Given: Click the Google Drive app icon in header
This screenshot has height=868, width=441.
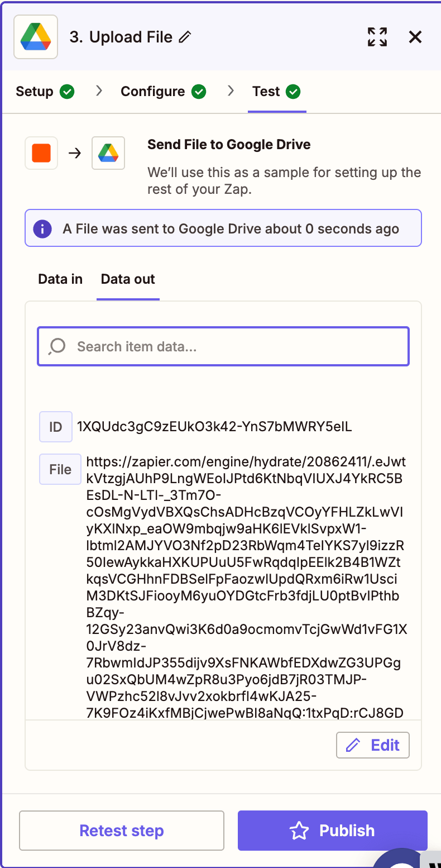Looking at the screenshot, I should tap(35, 37).
